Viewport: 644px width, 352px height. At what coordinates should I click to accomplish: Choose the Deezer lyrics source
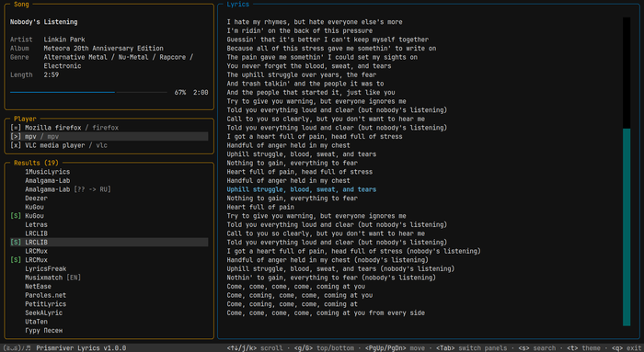36,199
